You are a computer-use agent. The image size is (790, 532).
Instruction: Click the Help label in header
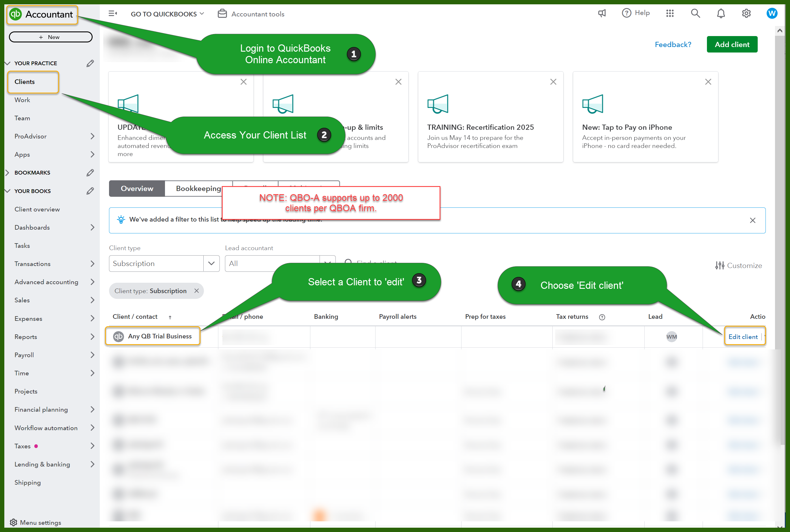pos(642,13)
